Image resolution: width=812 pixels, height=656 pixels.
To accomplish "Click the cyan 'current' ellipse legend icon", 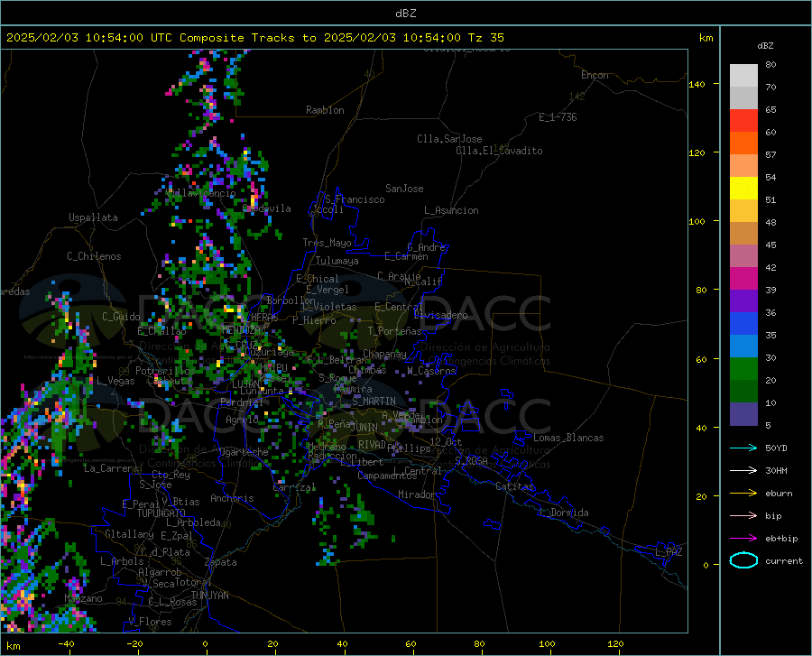I will click(x=743, y=560).
